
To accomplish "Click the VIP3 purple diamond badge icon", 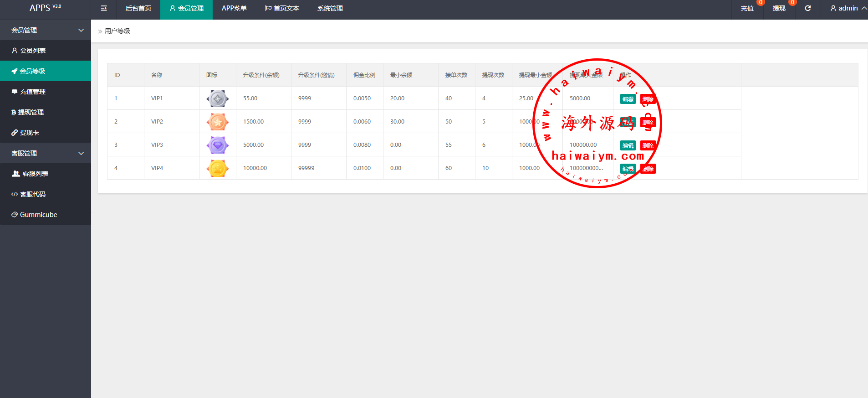I will tap(218, 145).
